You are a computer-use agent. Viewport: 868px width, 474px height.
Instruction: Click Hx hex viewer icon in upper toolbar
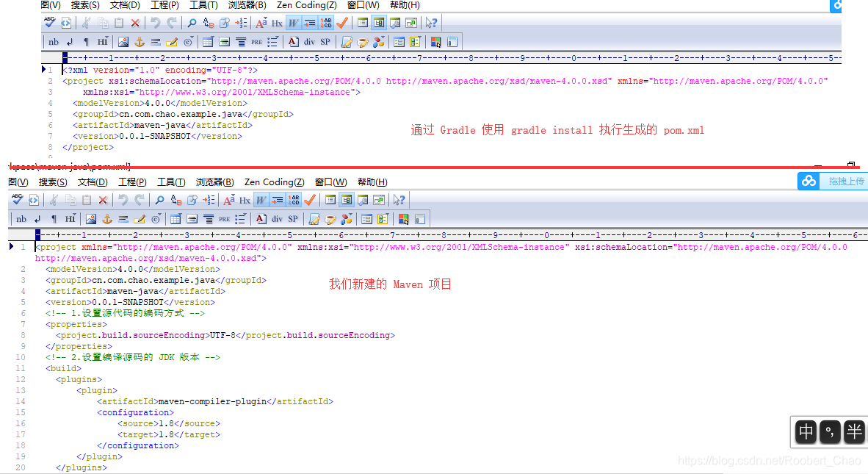(277, 23)
